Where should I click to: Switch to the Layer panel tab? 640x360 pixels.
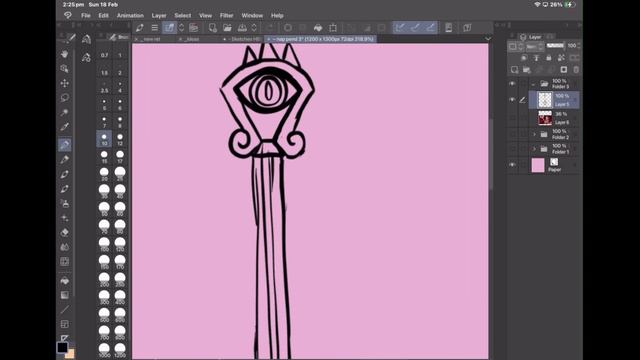(x=531, y=37)
